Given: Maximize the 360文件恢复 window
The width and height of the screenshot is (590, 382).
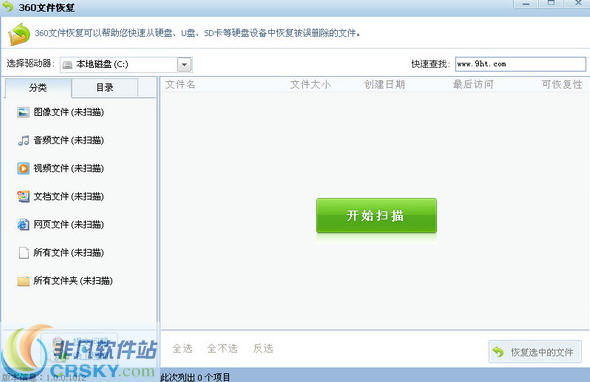Looking at the screenshot, I should [x=551, y=3].
